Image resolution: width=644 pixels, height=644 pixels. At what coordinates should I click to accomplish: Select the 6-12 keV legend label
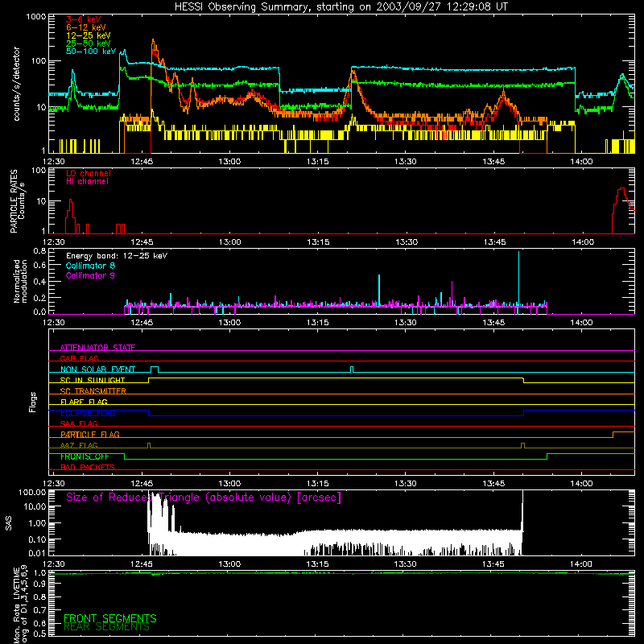click(x=86, y=27)
